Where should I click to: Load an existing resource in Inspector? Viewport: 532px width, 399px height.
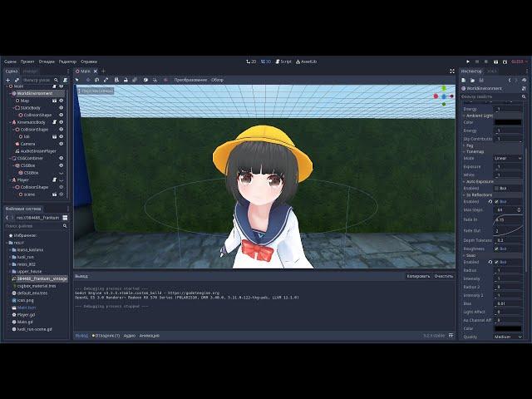point(472,81)
